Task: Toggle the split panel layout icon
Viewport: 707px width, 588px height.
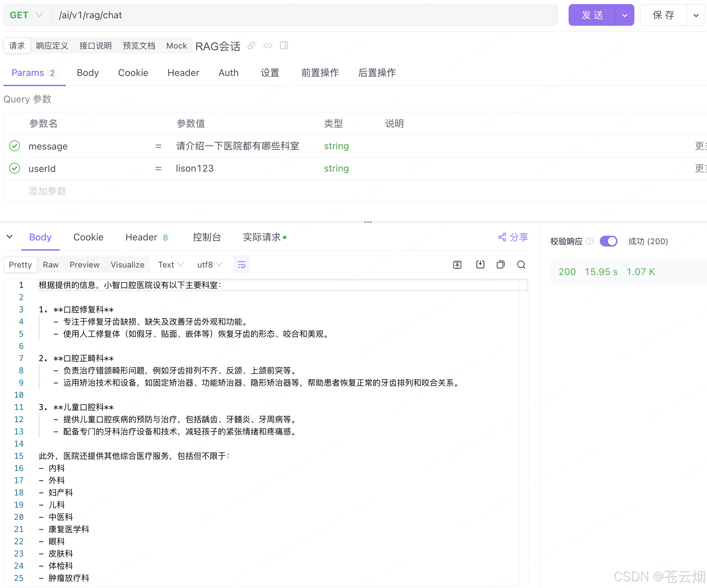Action: (284, 45)
